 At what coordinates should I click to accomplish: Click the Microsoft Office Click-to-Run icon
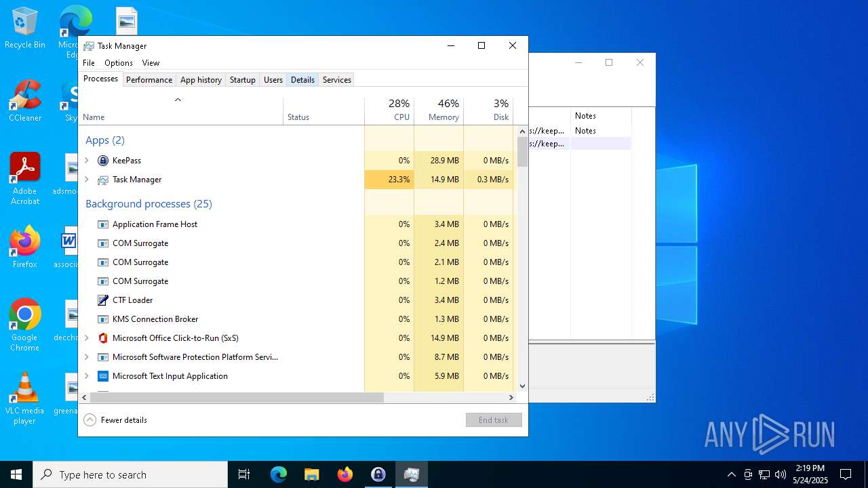pos(103,338)
